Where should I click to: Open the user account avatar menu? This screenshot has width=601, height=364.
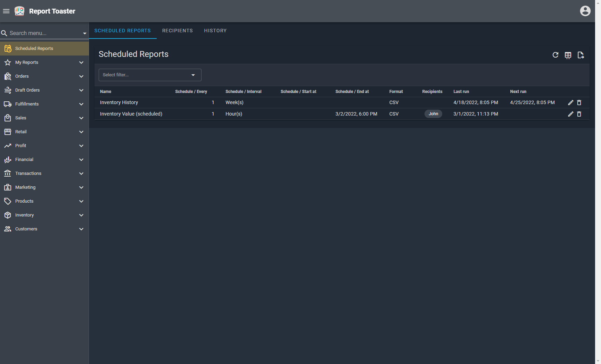[x=585, y=11]
